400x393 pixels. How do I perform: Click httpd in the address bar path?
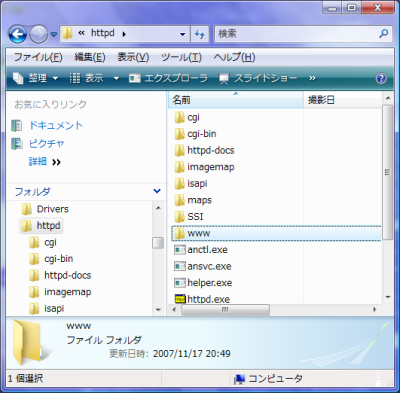click(x=103, y=33)
